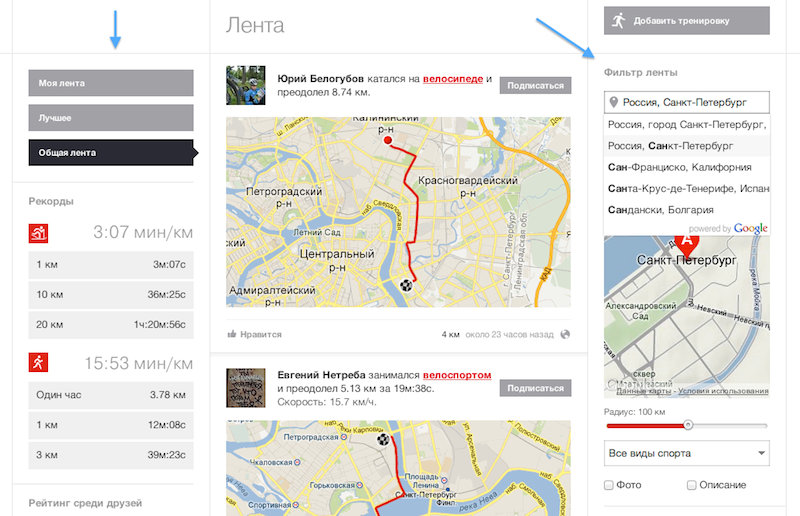The width and height of the screenshot is (800, 516).
Task: Switch to the 'Моя лента' tab
Action: (110, 83)
